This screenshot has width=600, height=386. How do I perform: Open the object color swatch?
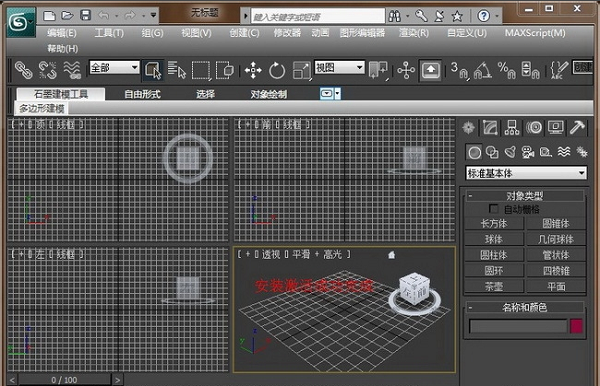point(576,326)
